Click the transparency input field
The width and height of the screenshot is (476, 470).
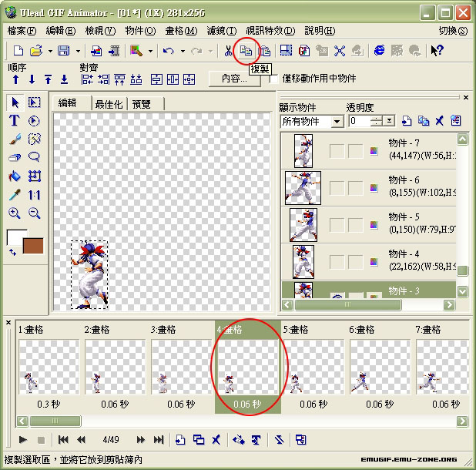click(360, 121)
